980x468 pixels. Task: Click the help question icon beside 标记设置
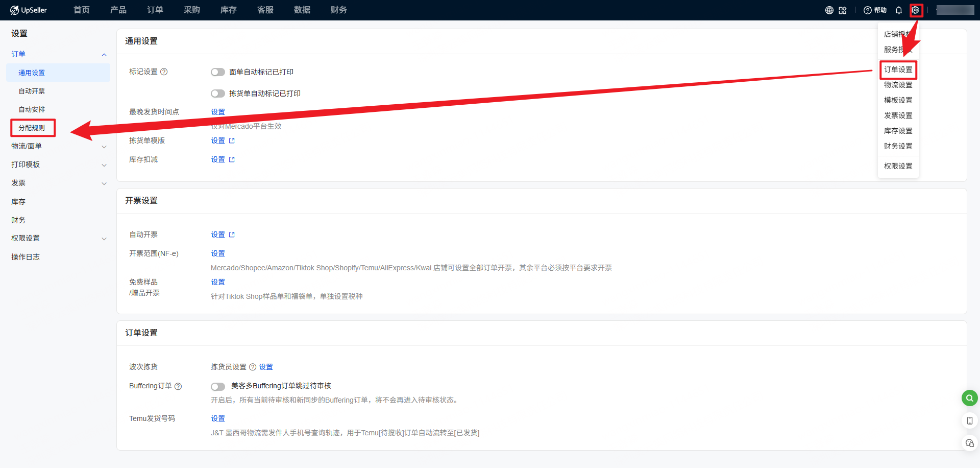coord(164,72)
